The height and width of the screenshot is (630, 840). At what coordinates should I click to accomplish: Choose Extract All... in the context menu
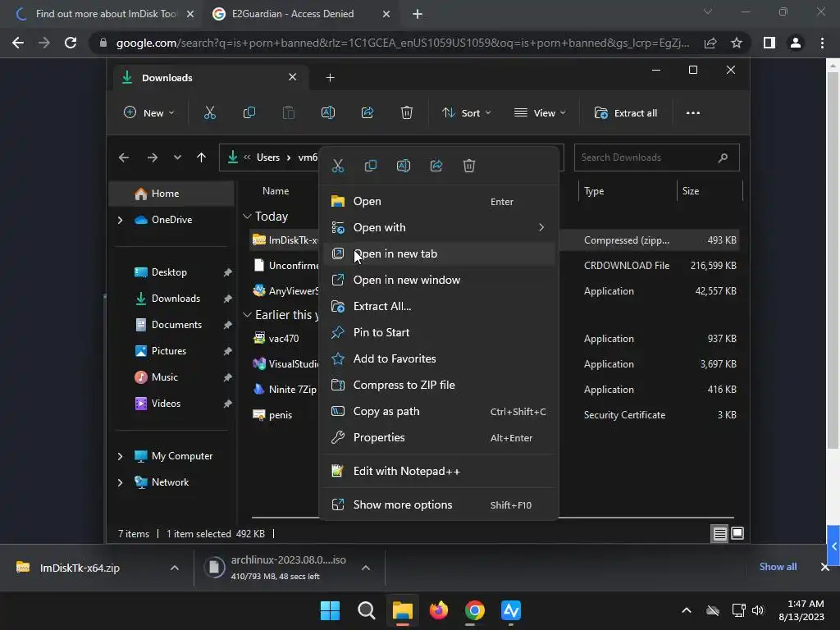pos(439,307)
